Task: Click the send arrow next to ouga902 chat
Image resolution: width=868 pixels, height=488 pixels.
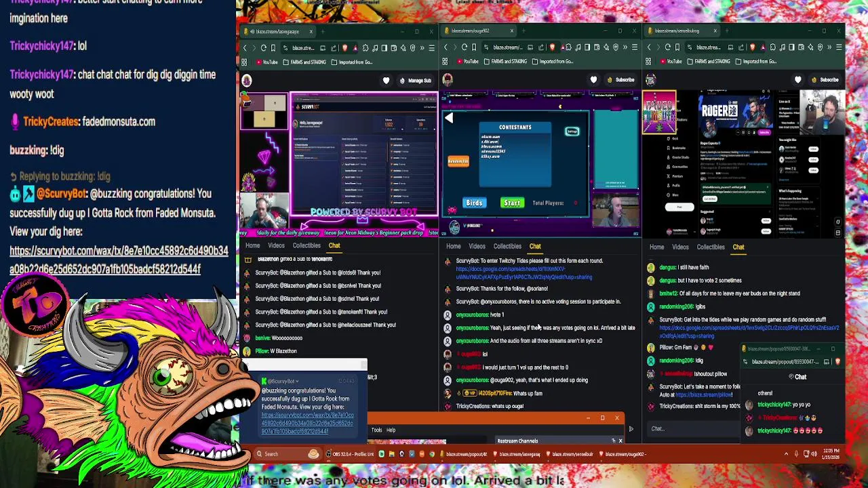Action: pos(631,429)
